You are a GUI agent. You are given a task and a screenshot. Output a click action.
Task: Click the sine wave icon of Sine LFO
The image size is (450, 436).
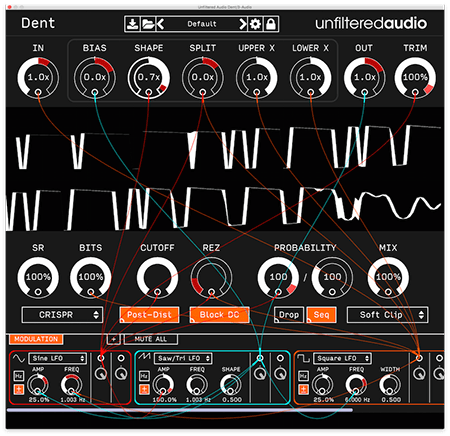click(x=19, y=358)
